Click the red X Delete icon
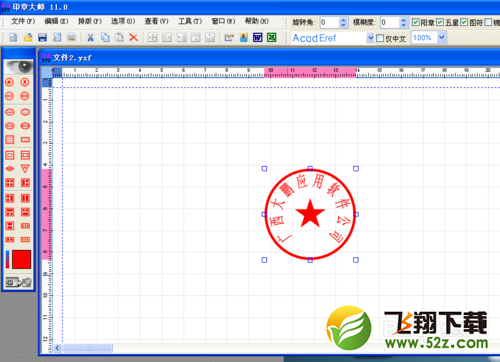This screenshot has height=362, width=500. [134, 38]
